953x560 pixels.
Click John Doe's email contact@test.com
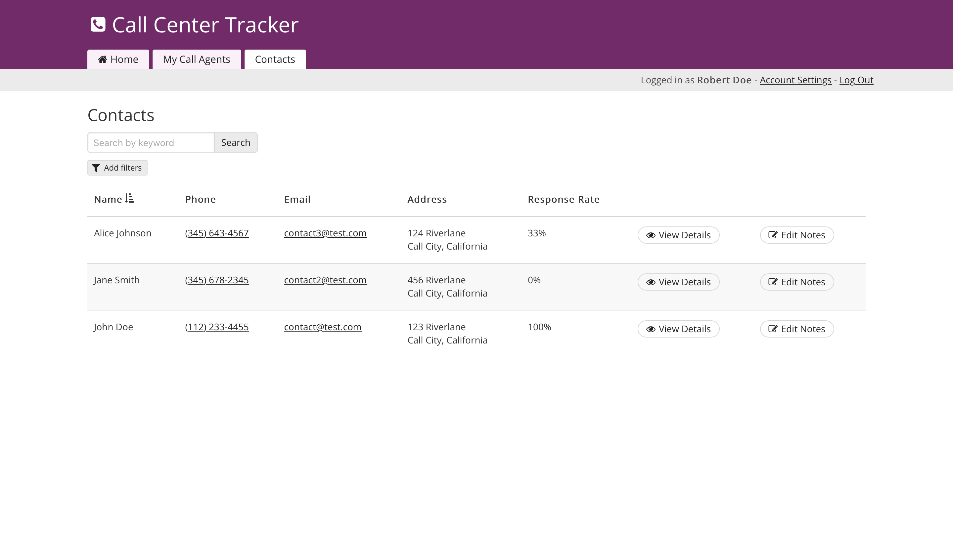pos(323,327)
